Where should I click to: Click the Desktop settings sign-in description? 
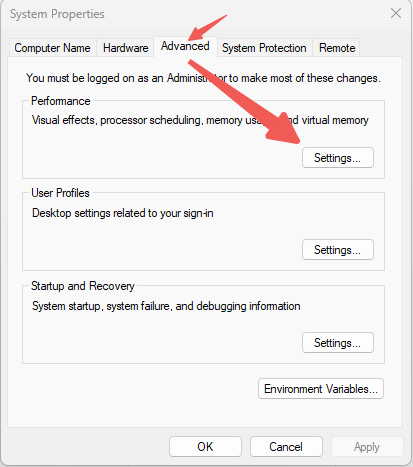(123, 213)
